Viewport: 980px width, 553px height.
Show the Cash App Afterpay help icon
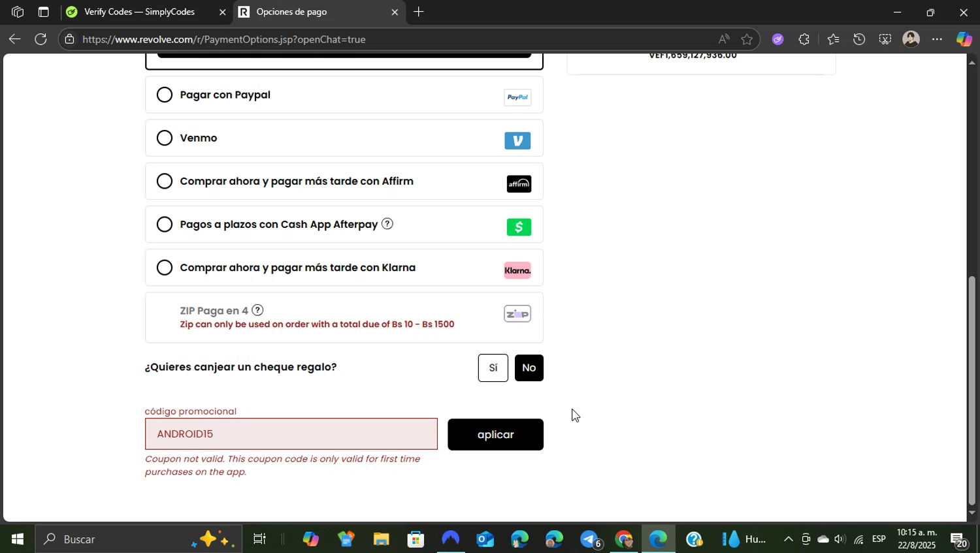point(387,224)
